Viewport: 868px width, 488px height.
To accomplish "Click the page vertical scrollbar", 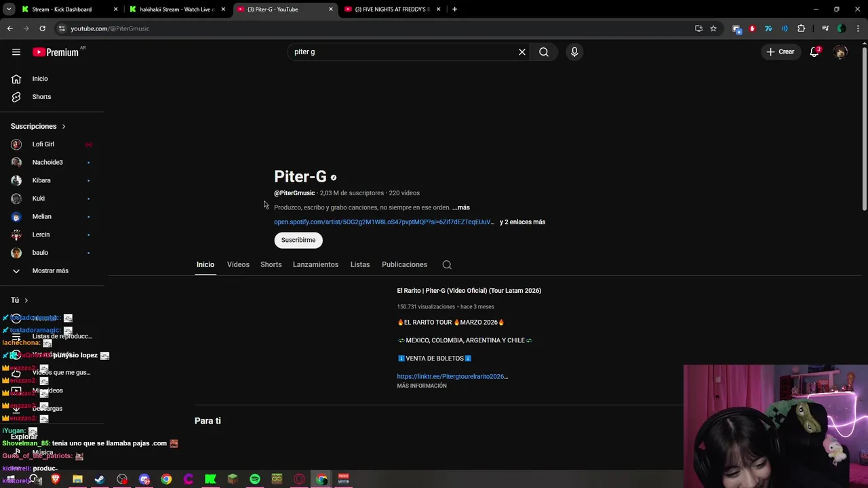I will 864,129.
